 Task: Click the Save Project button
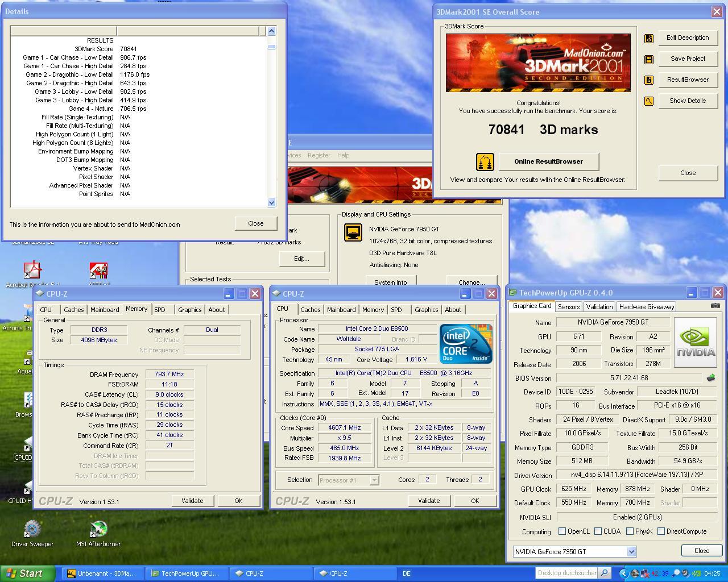click(x=688, y=59)
